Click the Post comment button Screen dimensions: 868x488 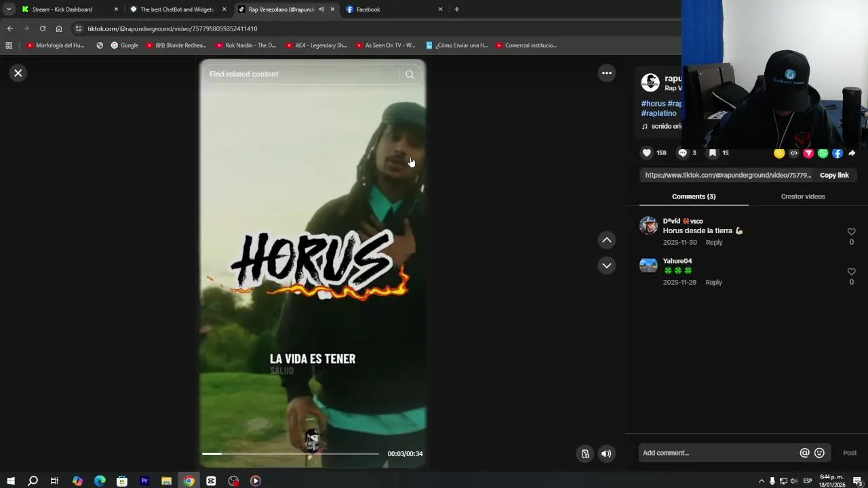[850, 453]
